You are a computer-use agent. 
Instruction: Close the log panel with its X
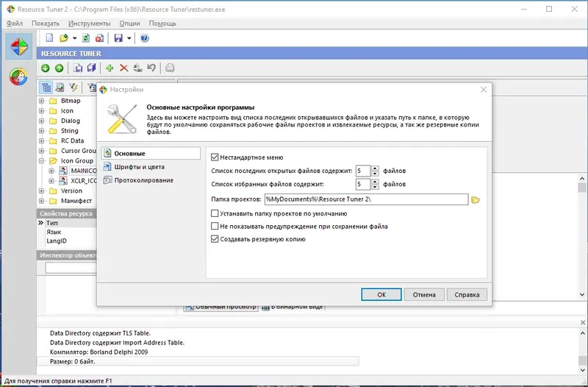(x=583, y=323)
